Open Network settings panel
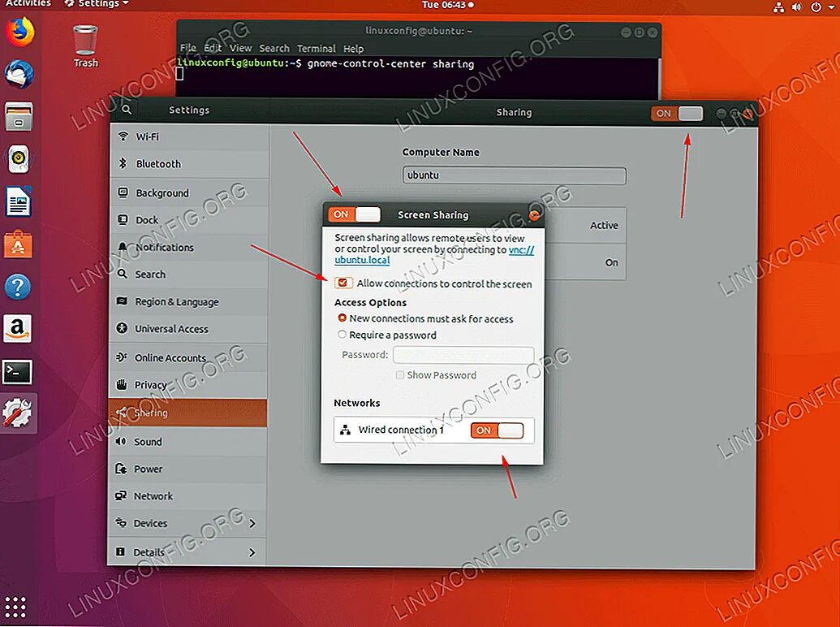The width and height of the screenshot is (840, 627). coord(187,496)
